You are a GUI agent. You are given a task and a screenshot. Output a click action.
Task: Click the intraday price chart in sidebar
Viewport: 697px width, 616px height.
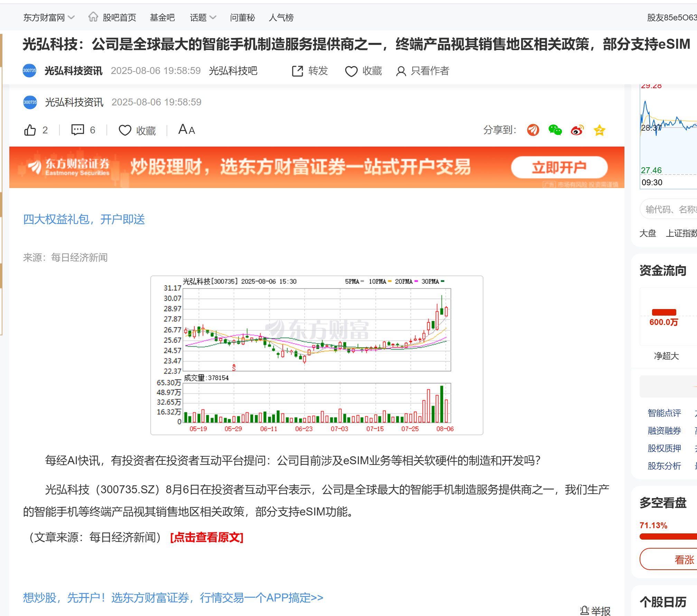pyautogui.click(x=669, y=137)
